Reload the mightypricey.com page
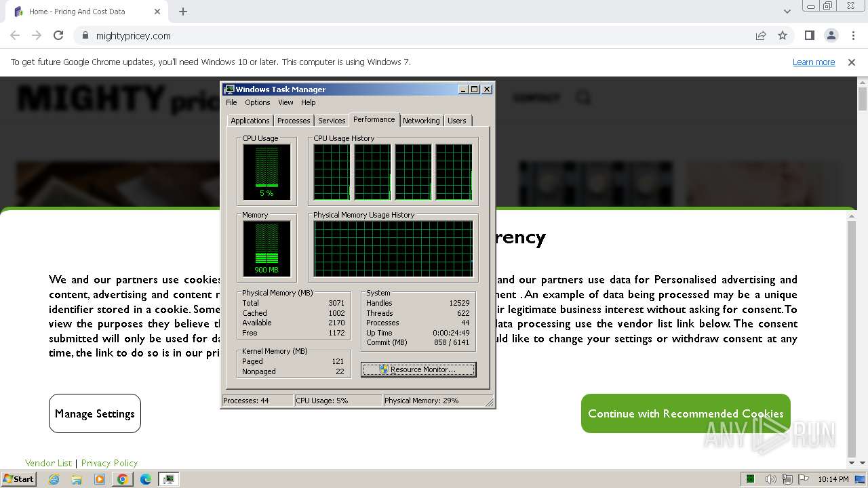 coord(58,35)
